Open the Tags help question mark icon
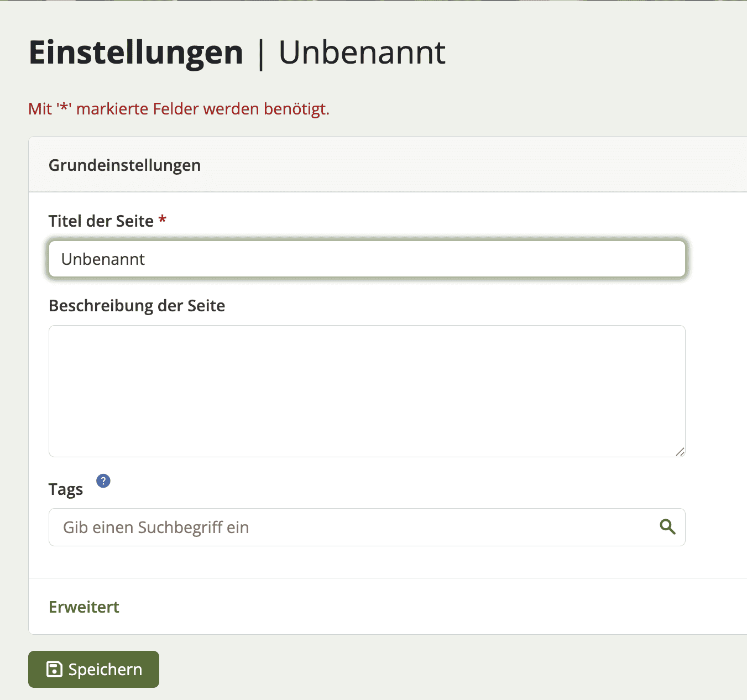747x700 pixels. (x=103, y=481)
